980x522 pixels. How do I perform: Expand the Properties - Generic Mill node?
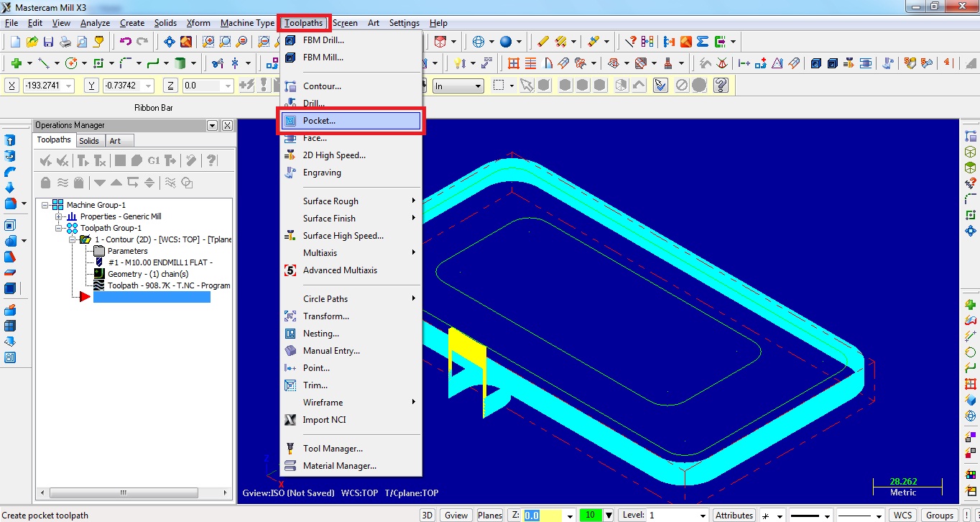point(60,216)
